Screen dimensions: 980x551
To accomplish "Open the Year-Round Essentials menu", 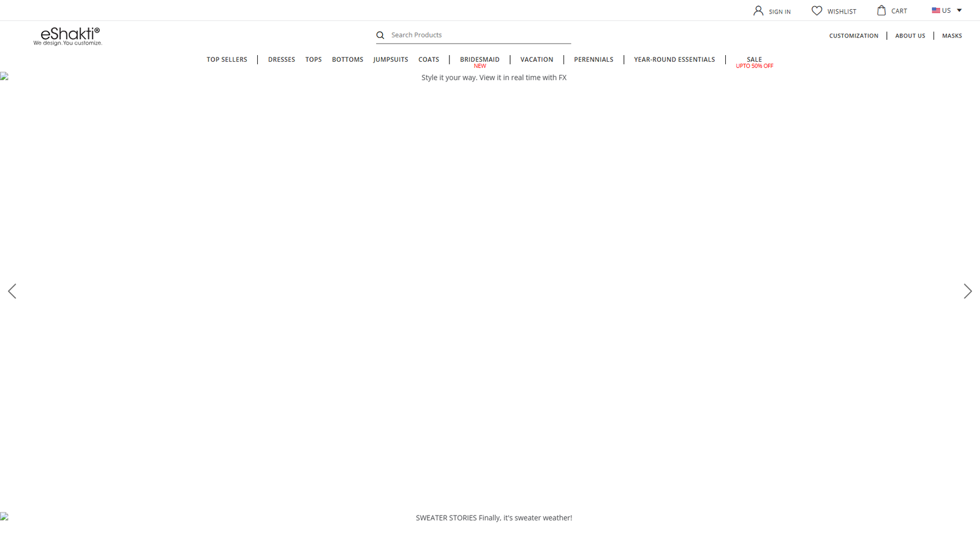I will pos(674,59).
